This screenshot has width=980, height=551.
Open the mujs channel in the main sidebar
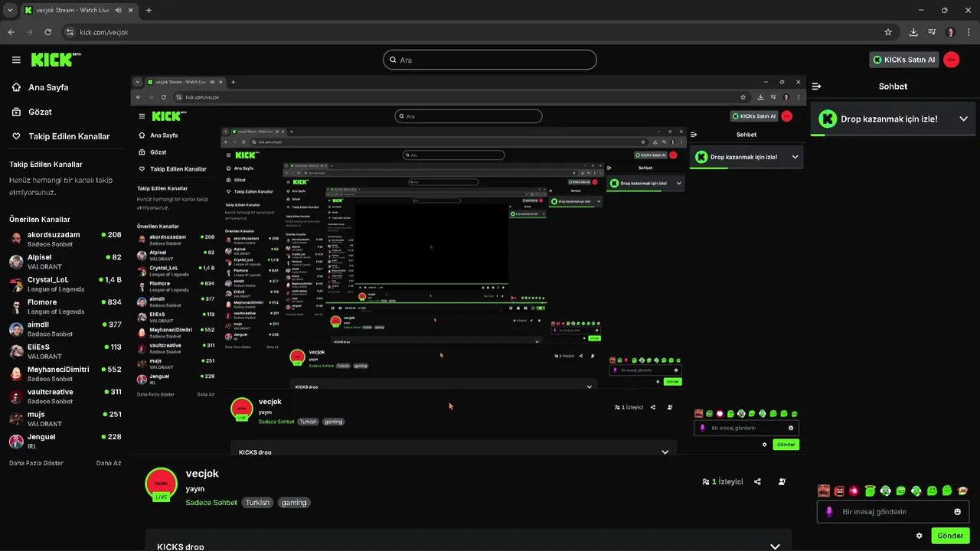pos(65,419)
